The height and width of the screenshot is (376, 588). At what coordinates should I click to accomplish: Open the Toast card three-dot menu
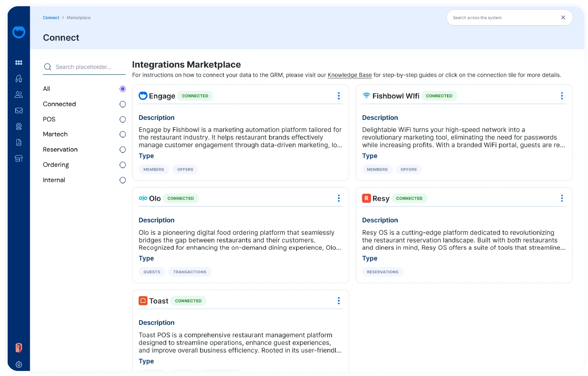tap(339, 301)
